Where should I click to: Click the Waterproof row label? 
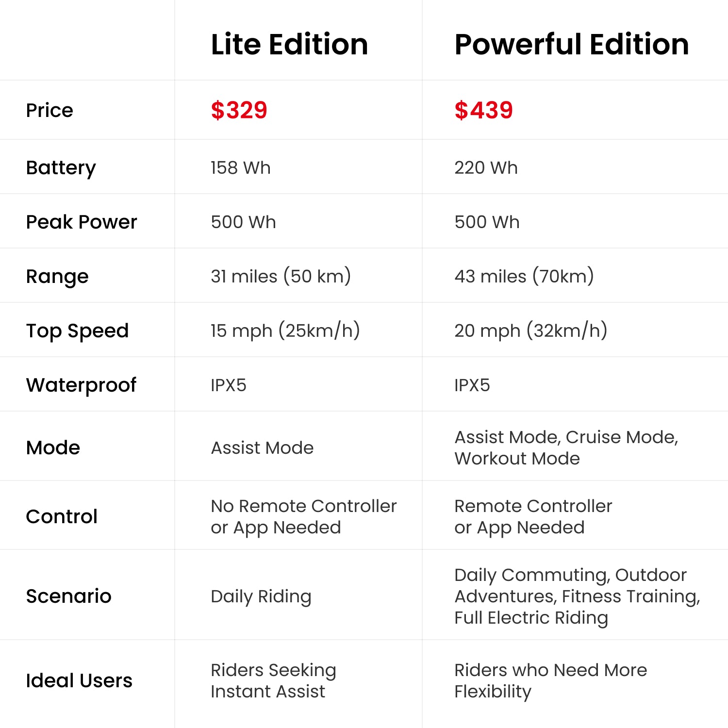coord(81,385)
